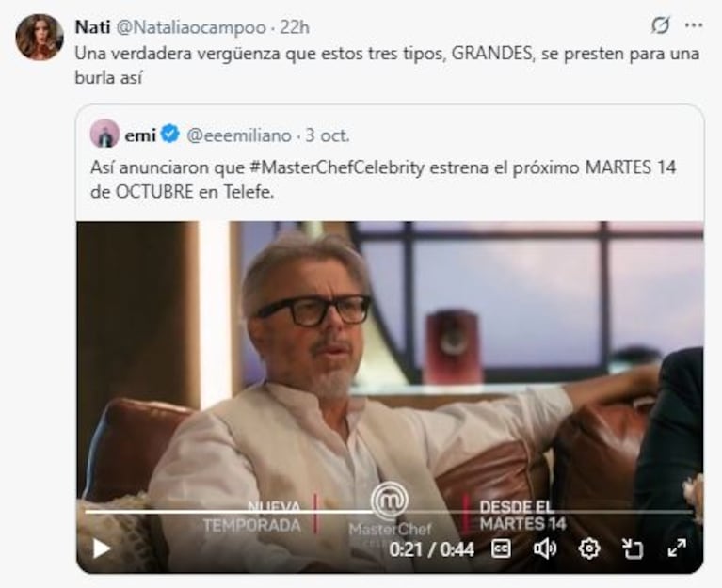
Task: Open emi's small avatar in quoted post
Action: (104, 134)
